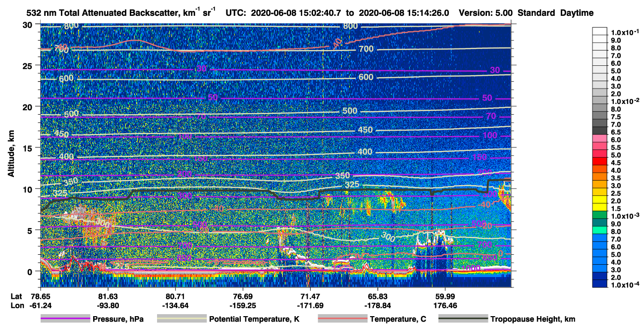Image resolution: width=644 pixels, height=330 pixels.
Task: Click the longitude value -93.80
Action: tap(107, 305)
